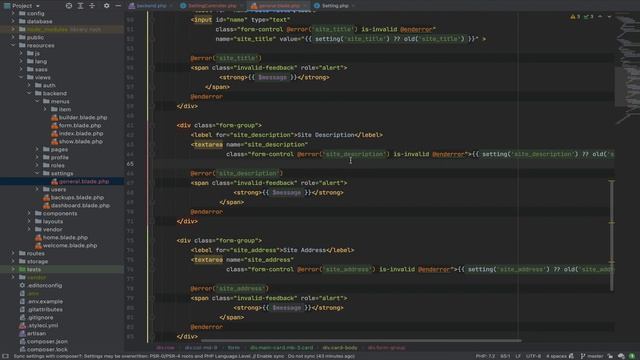Open the master git branch widget
The image size is (640, 360).
point(592,356)
